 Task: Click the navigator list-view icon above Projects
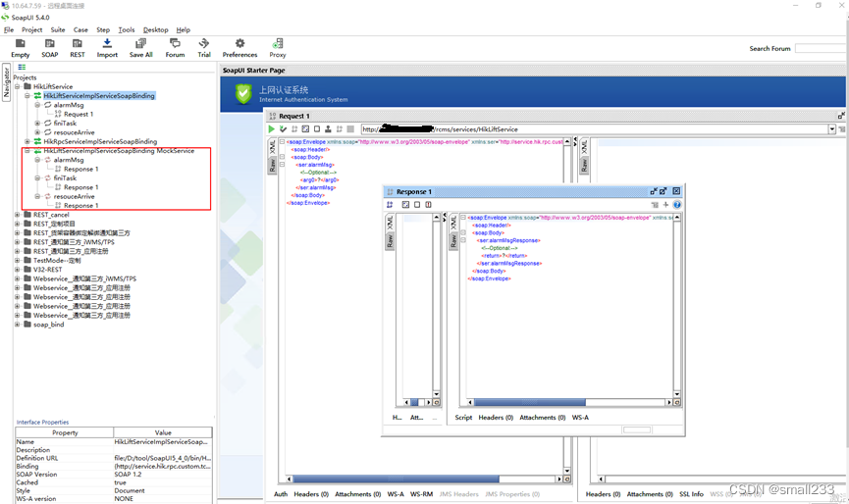pyautogui.click(x=22, y=67)
